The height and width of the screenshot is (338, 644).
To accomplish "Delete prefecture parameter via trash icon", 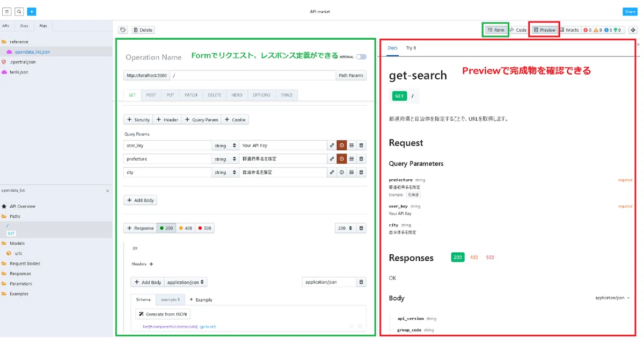I will (361, 159).
